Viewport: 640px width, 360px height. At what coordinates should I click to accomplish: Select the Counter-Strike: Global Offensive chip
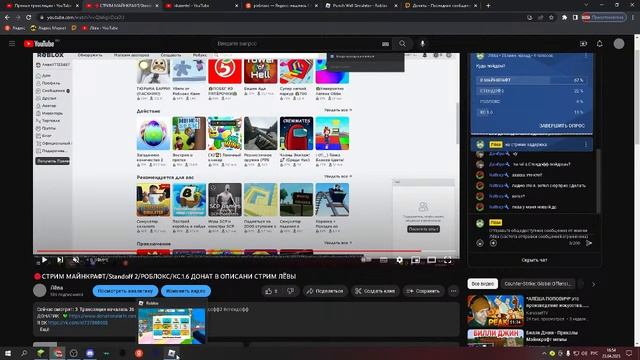tap(538, 284)
